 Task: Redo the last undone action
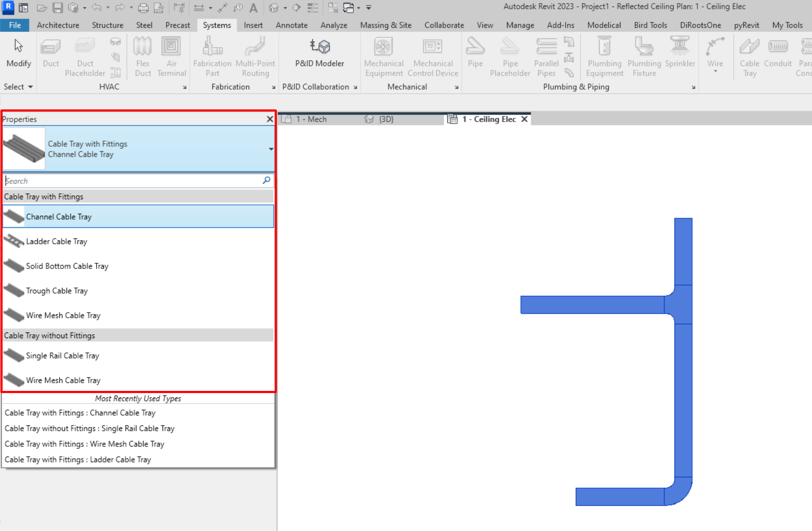(120, 8)
